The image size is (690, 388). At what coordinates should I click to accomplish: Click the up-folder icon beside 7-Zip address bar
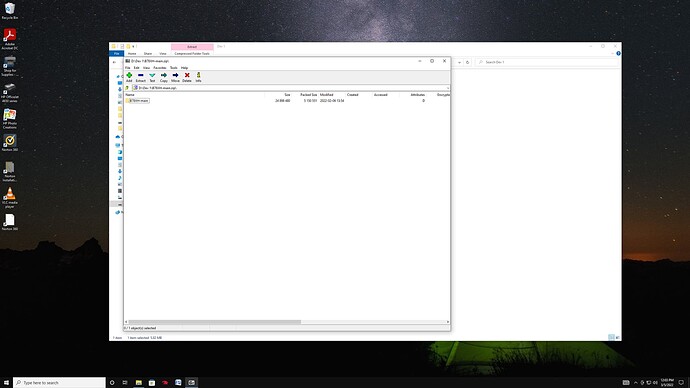[127, 88]
